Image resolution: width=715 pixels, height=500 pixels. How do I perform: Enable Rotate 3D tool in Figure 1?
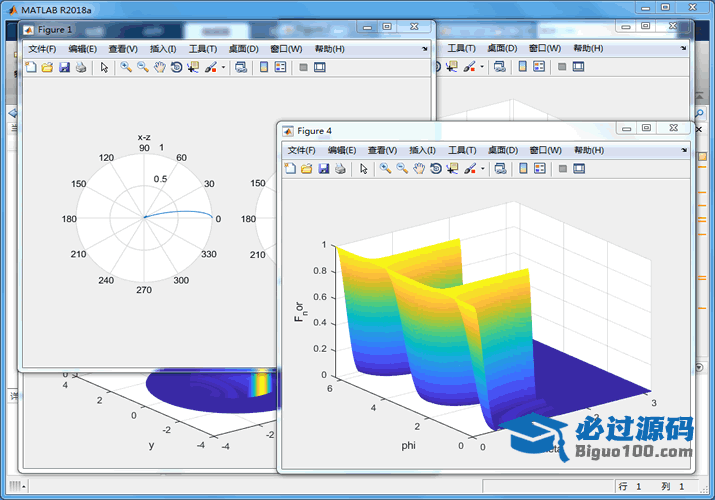(176, 67)
